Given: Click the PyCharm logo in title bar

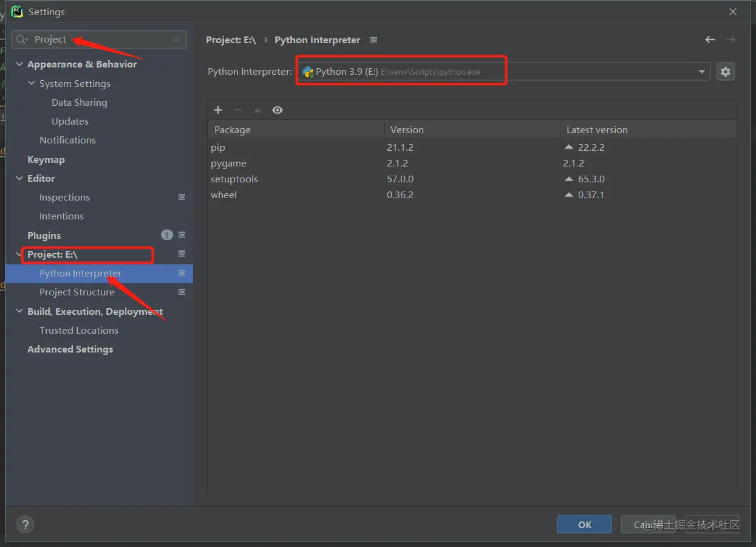Looking at the screenshot, I should click(17, 12).
